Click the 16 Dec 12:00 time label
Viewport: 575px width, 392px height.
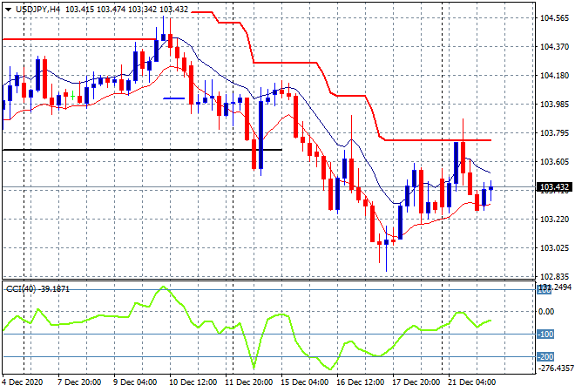(x=360, y=382)
